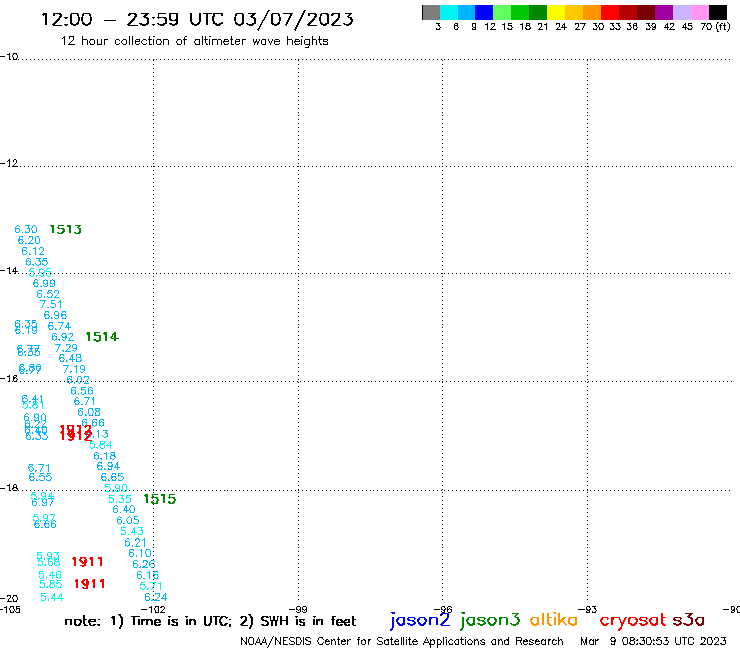Select the wave height value 6.40
Image resolution: width=740 pixels, height=650 pixels.
click(x=124, y=509)
